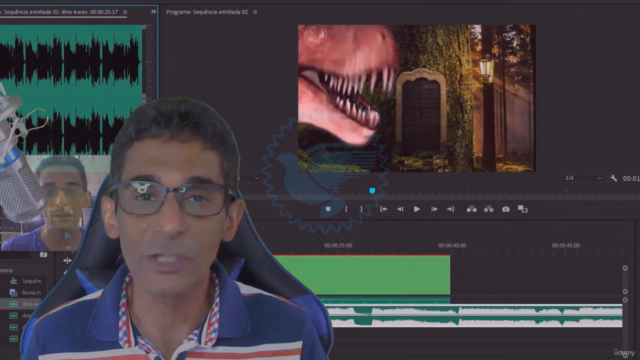The width and height of the screenshot is (640, 360).
Task: Click the upper channel waveform in Source monitor
Action: pyautogui.click(x=70, y=60)
